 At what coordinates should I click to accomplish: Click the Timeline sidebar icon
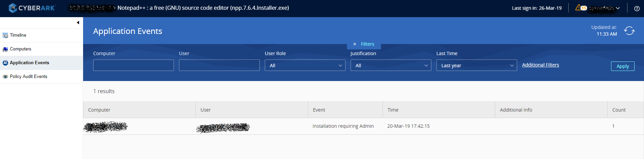pos(5,35)
